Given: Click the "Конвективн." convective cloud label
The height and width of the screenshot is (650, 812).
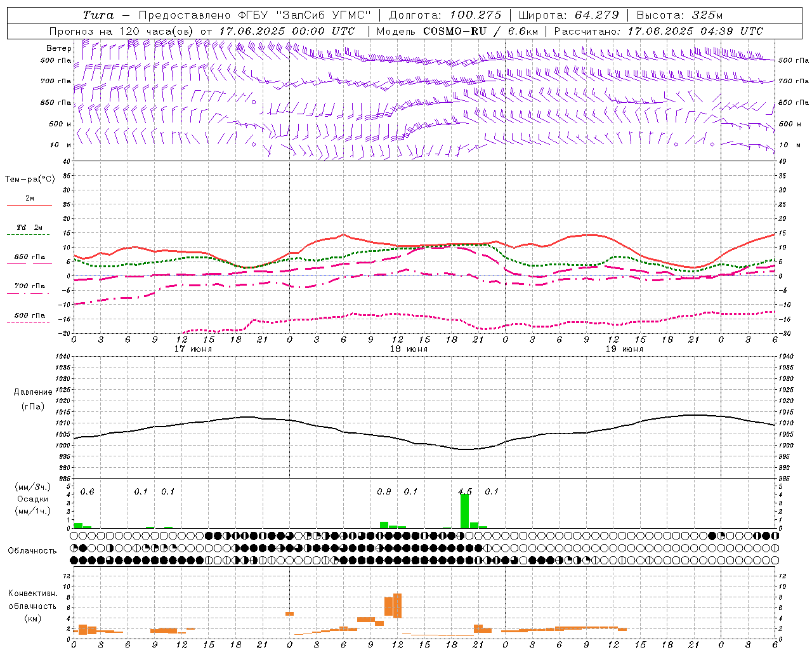Looking at the screenshot, I should (x=32, y=594).
